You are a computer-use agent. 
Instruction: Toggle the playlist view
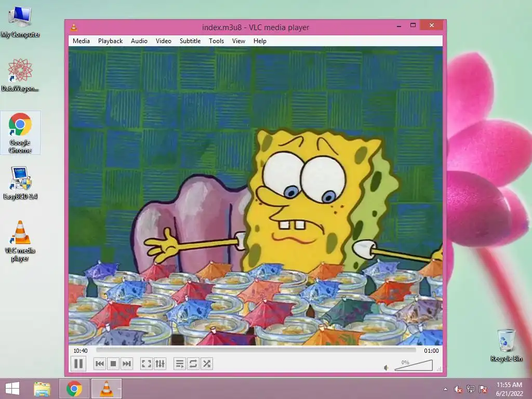pyautogui.click(x=179, y=364)
